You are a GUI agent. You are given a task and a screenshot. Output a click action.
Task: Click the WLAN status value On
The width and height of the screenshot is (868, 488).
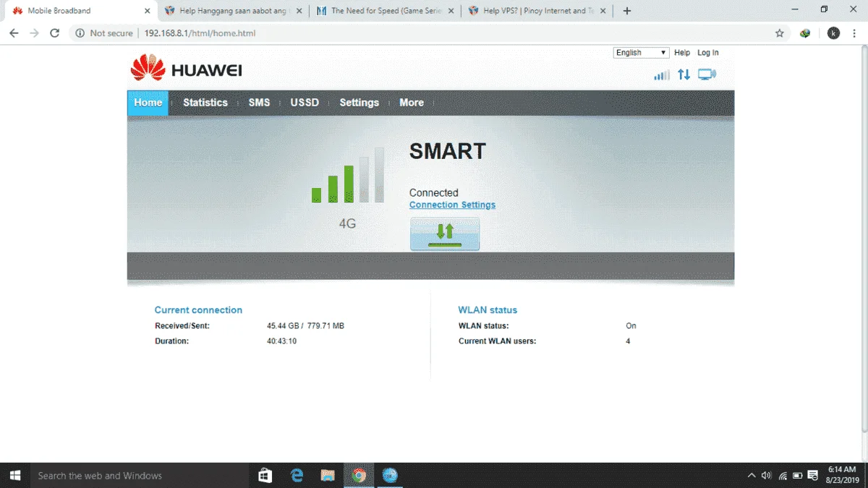coord(631,326)
